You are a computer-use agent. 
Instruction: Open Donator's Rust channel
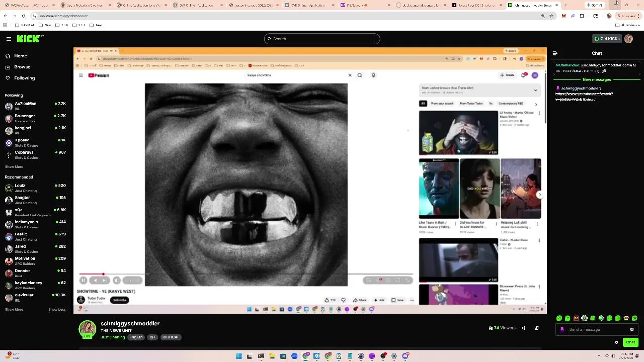35,273
